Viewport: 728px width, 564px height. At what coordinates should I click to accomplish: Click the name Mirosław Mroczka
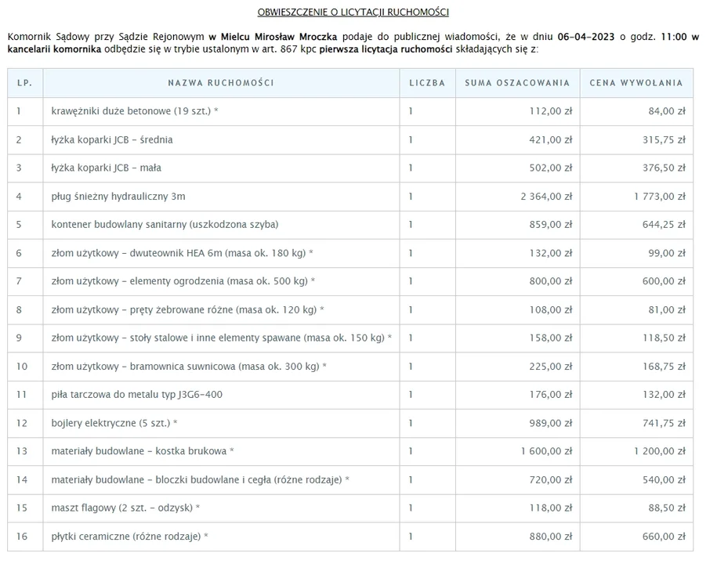pos(295,37)
